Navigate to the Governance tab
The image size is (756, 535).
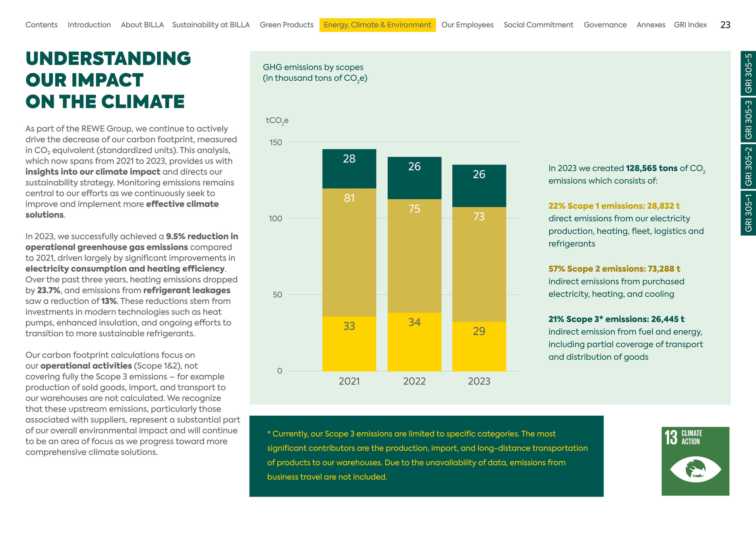pyautogui.click(x=605, y=25)
